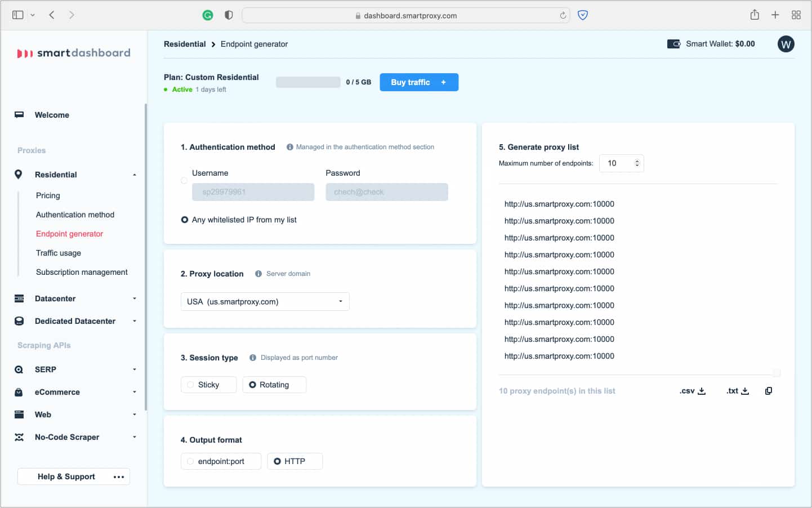Image resolution: width=812 pixels, height=508 pixels.
Task: Click the dashboard.smartproxy.com address bar
Action: click(406, 15)
